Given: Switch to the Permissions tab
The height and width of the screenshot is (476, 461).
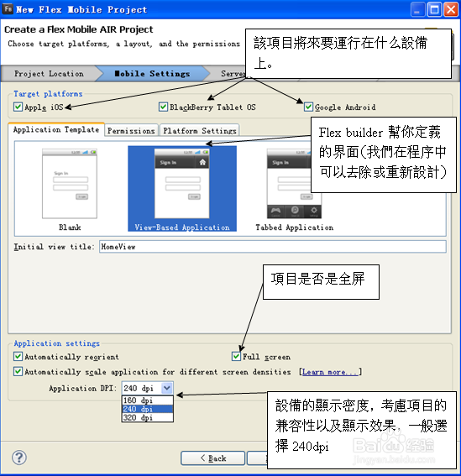Looking at the screenshot, I should (x=131, y=131).
